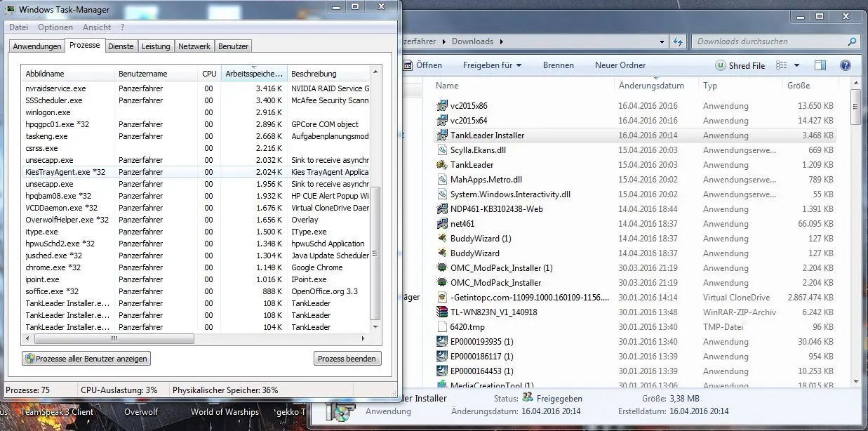Switch to the Anwendungen tab
This screenshot has height=431, width=868.
pos(37,46)
